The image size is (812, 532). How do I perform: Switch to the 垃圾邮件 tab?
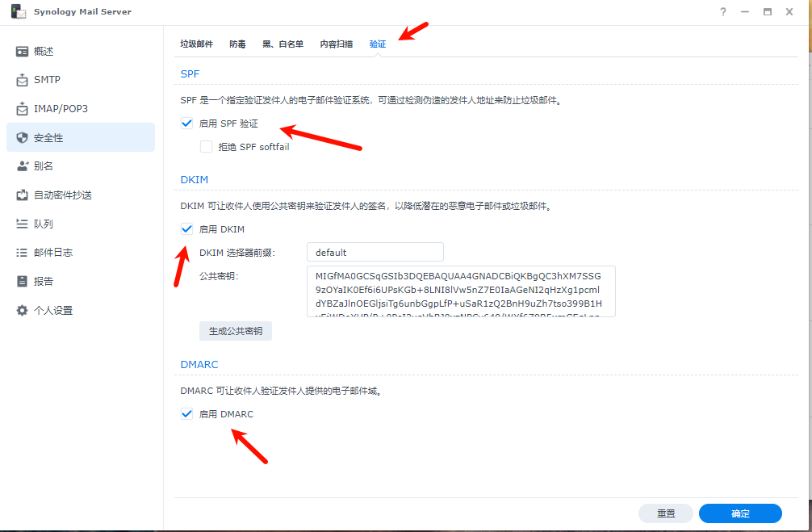(x=196, y=44)
